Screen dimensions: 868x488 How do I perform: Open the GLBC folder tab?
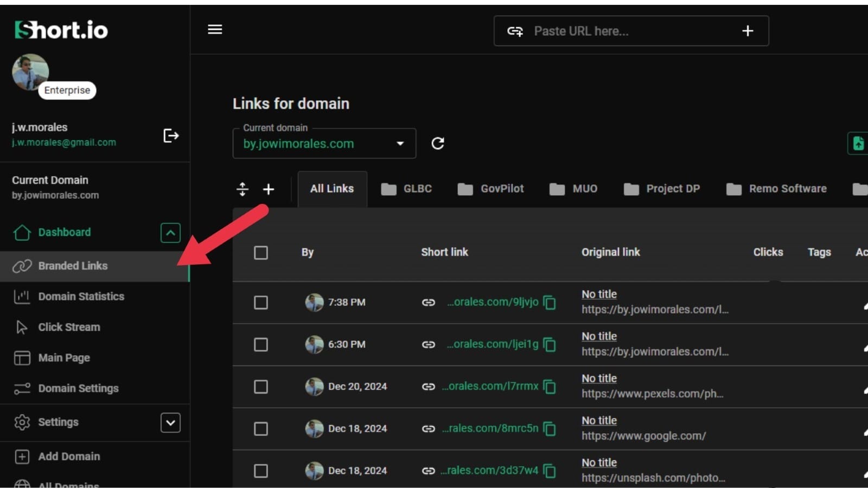[x=407, y=189]
